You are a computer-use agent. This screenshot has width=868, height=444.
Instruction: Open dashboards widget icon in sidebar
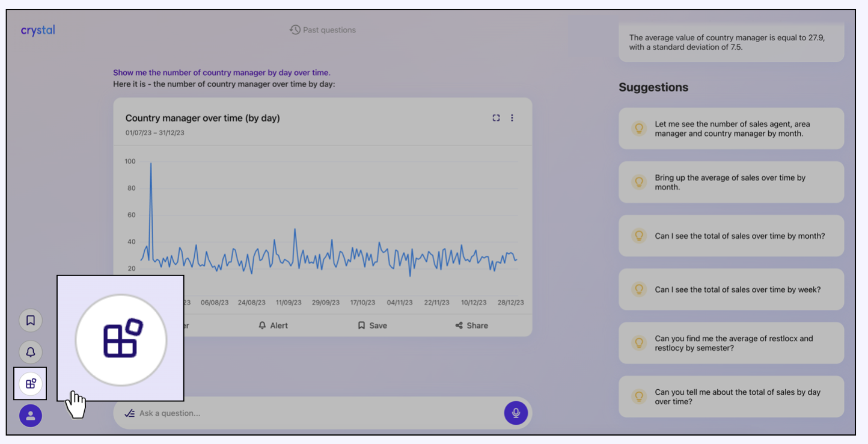31,384
